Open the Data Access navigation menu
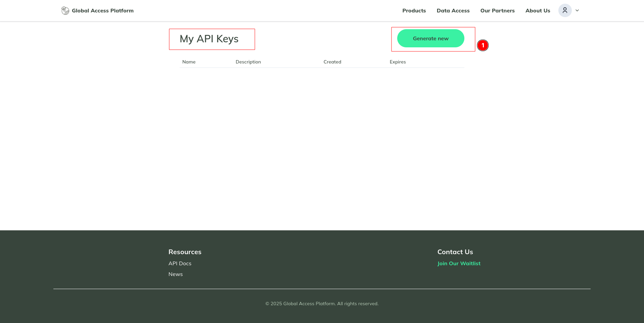Viewport: 644px width, 323px height. tap(453, 10)
